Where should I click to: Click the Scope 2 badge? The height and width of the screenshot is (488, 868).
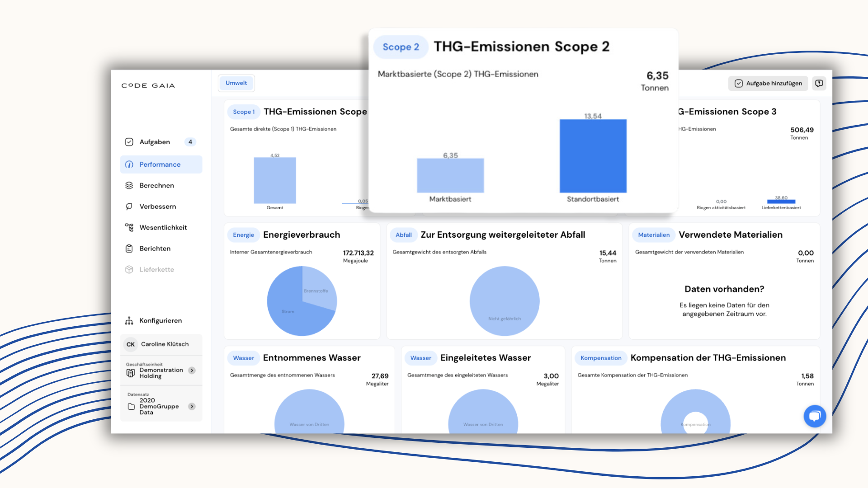pyautogui.click(x=401, y=47)
